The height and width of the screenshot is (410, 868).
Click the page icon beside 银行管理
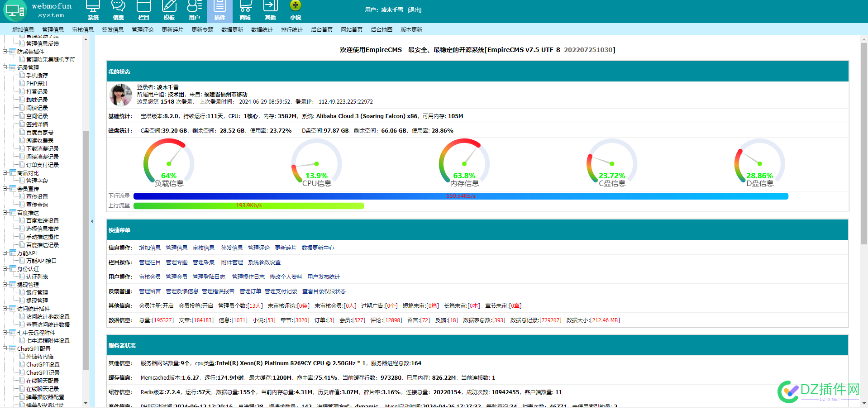pyautogui.click(x=22, y=292)
